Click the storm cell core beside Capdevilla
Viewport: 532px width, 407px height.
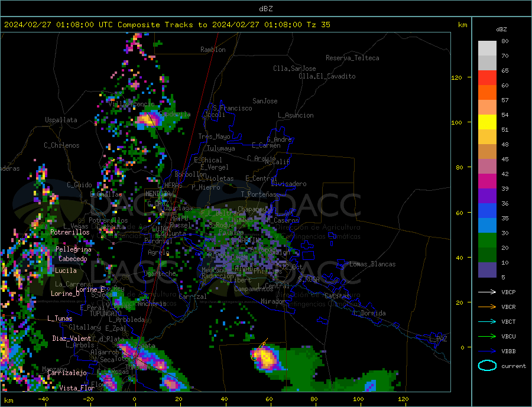point(147,119)
